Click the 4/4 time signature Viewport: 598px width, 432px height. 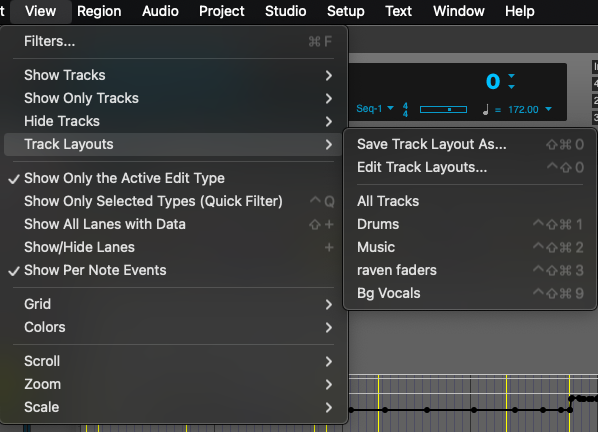(x=405, y=109)
